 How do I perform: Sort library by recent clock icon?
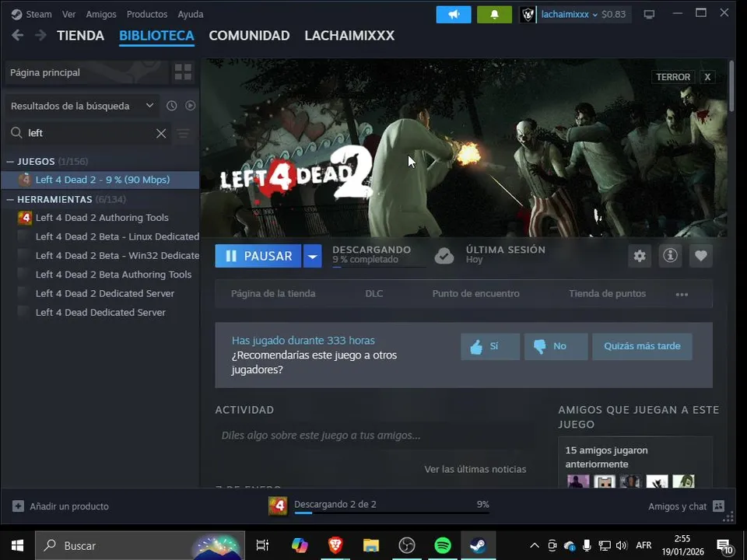click(x=171, y=106)
